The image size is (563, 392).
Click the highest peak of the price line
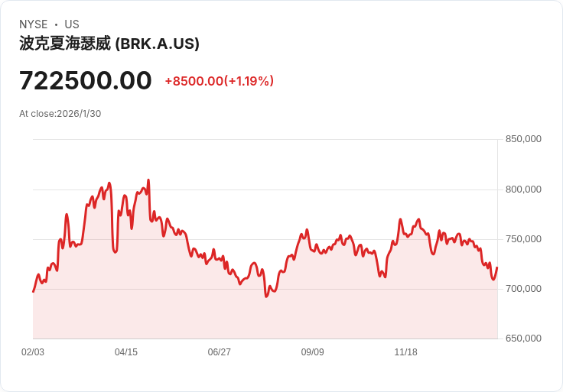point(148,180)
